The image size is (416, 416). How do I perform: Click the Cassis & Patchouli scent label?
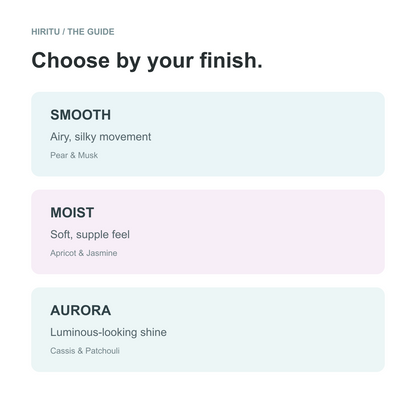click(x=85, y=351)
